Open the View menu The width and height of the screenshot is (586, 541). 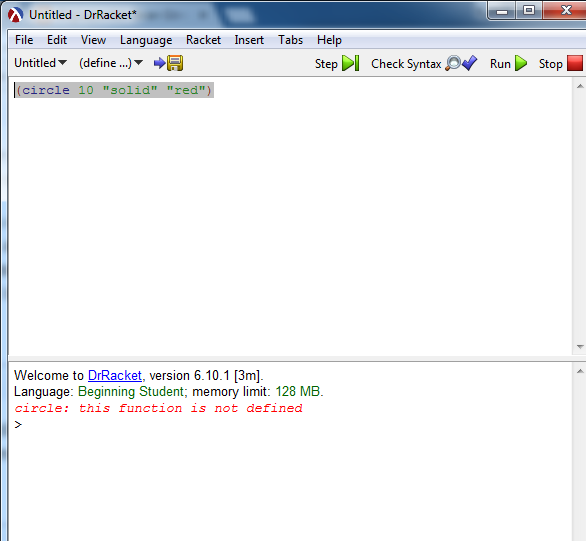pyautogui.click(x=93, y=40)
